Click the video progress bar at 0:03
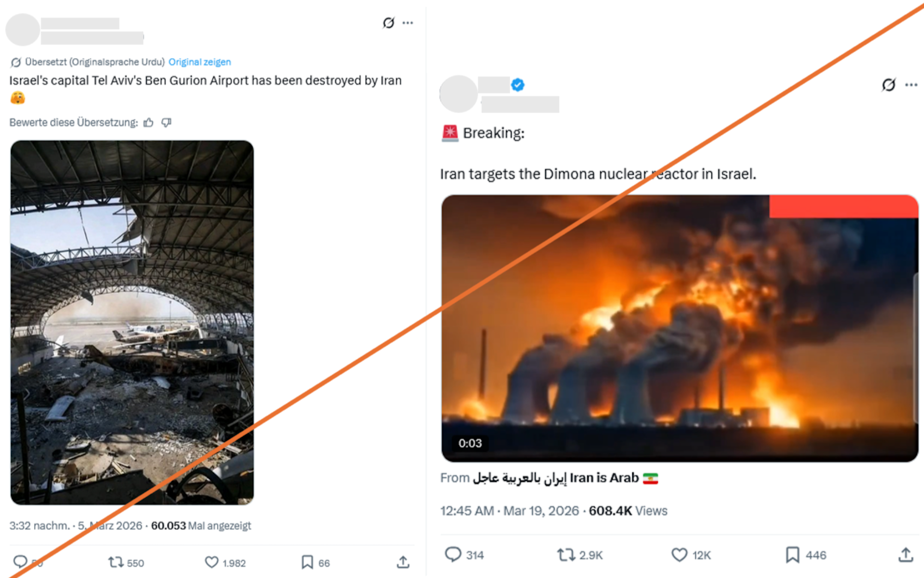 click(x=470, y=444)
